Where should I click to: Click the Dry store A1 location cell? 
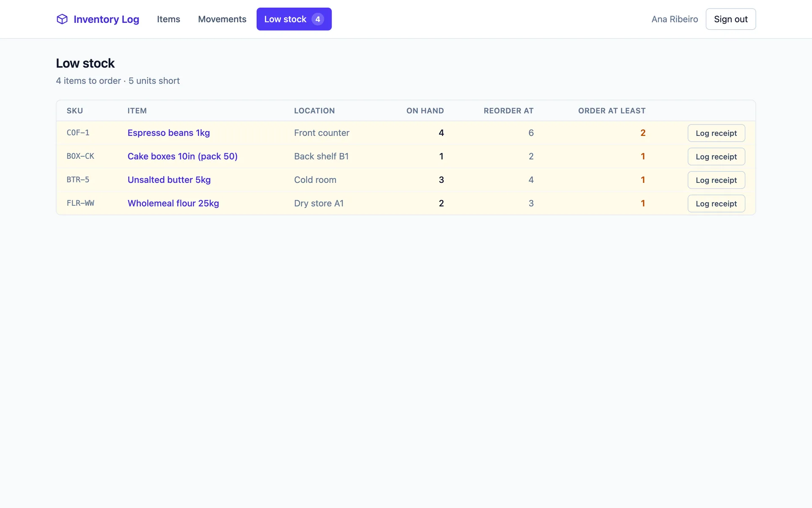coord(318,203)
